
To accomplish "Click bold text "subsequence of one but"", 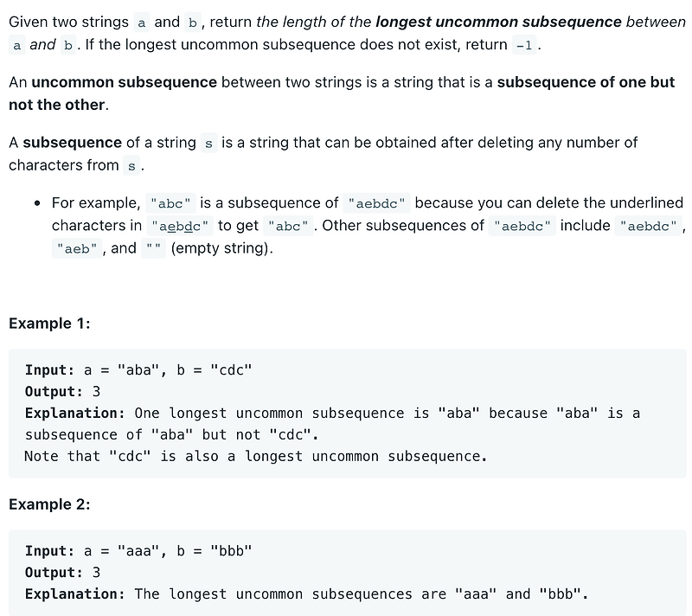I will [x=586, y=82].
